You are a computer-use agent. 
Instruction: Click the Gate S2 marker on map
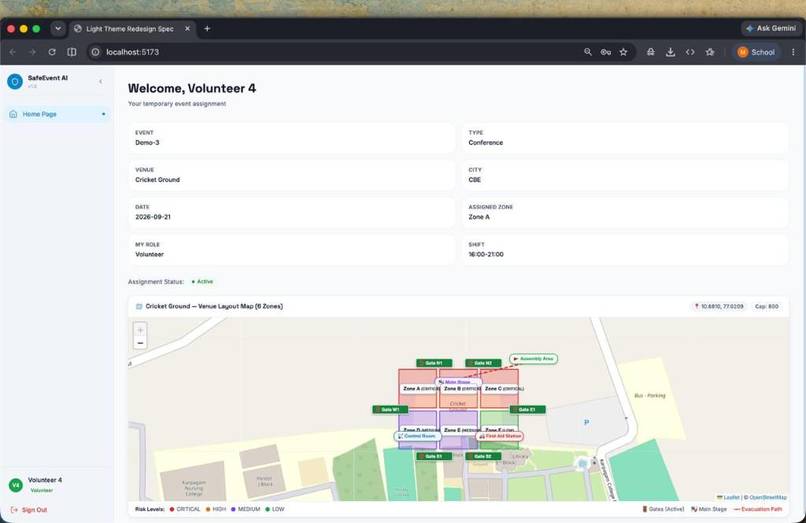[483, 456]
